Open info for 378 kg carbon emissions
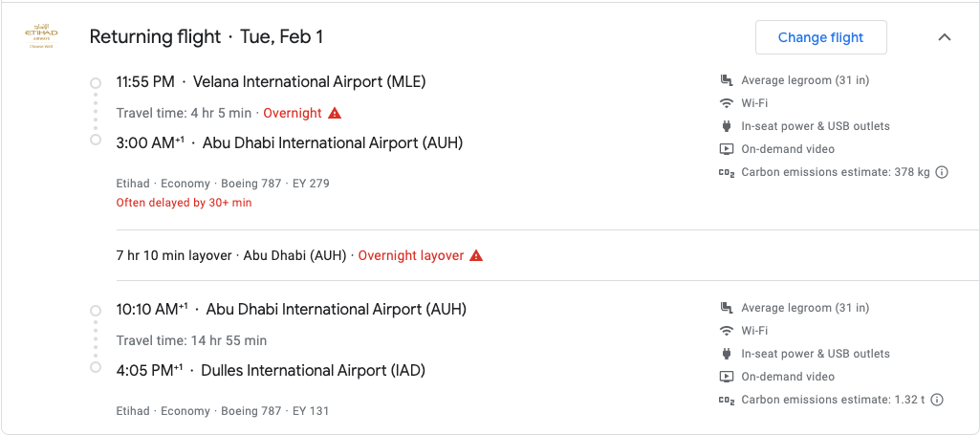 [x=942, y=172]
